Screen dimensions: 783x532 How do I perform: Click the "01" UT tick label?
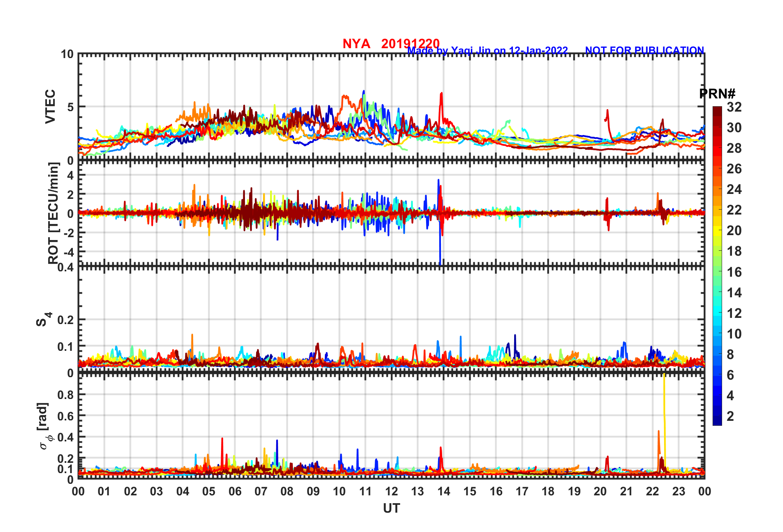[104, 491]
